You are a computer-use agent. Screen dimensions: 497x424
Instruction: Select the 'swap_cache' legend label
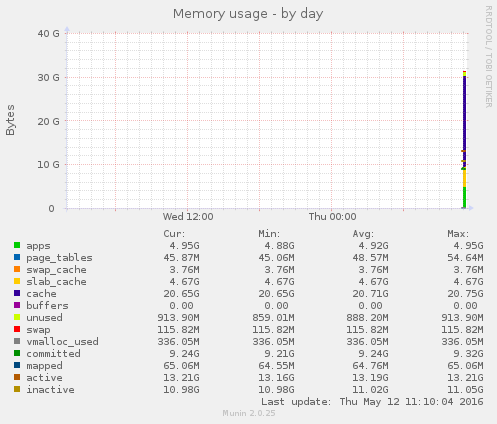pyautogui.click(x=56, y=270)
